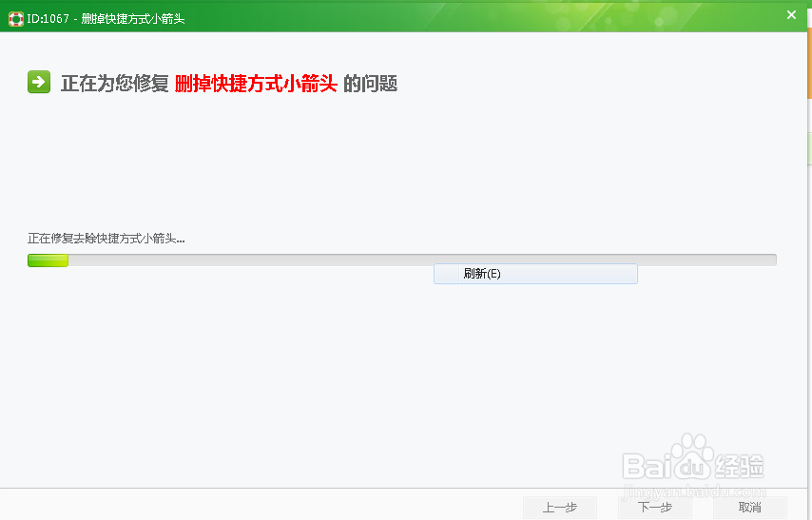The height and width of the screenshot is (520, 812).
Task: Click the green arrow icon beside heading
Action: [39, 82]
